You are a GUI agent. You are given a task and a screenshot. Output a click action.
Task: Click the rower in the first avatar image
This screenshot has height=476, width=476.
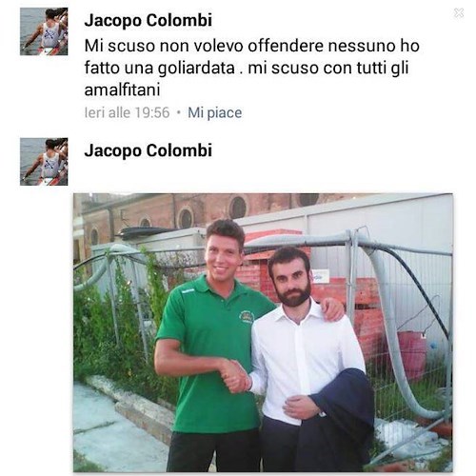coord(48,31)
